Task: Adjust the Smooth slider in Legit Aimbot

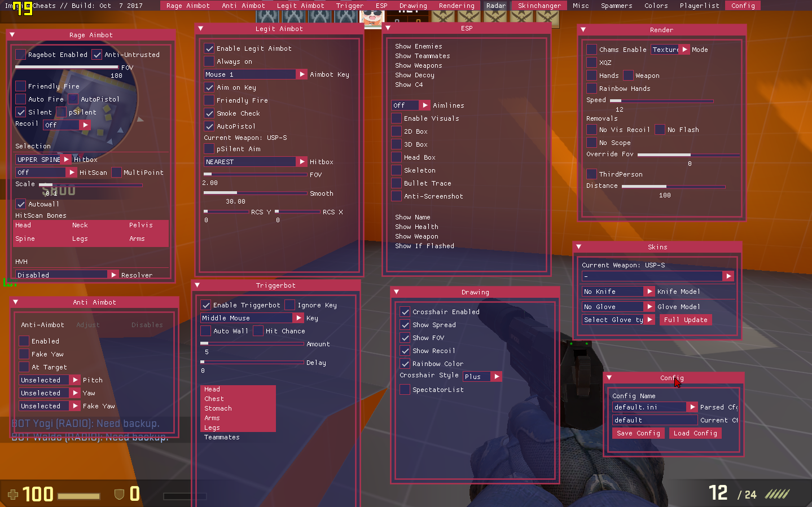Action: click(255, 193)
